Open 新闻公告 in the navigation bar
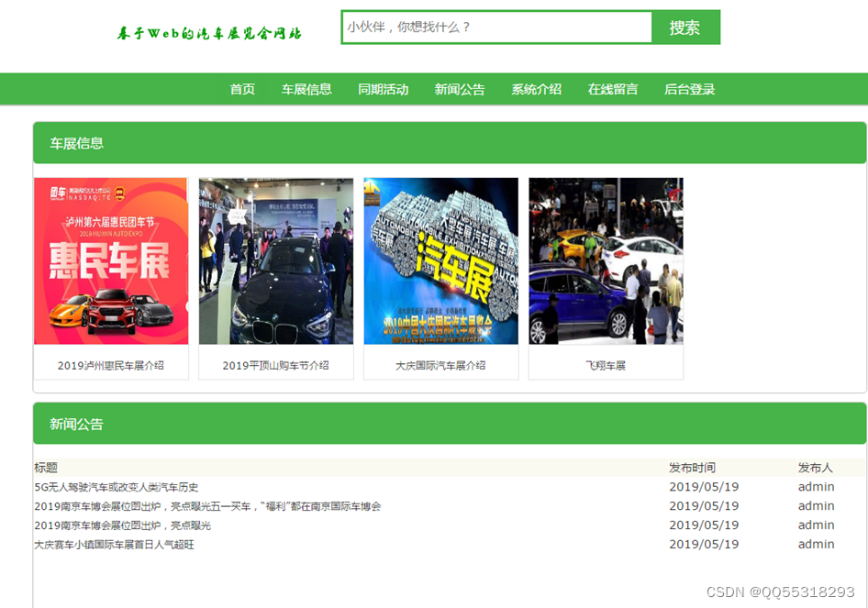Screen dimensions: 868x608 pyautogui.click(x=460, y=89)
